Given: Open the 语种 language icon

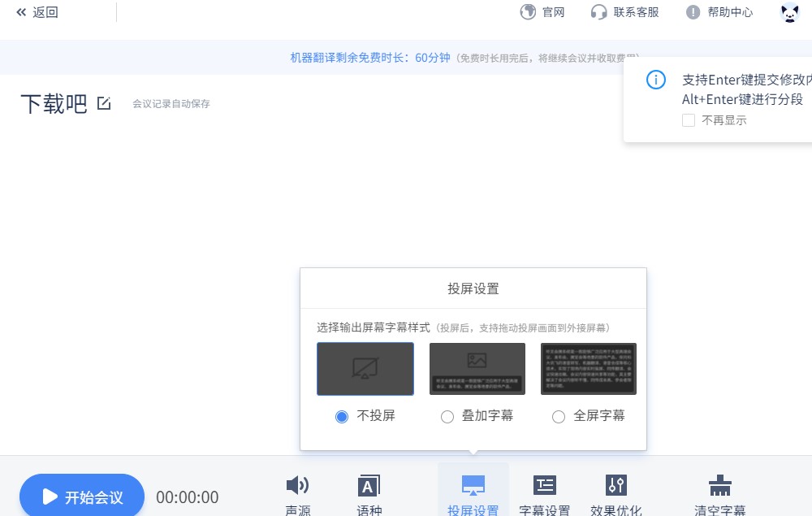Looking at the screenshot, I should click(369, 486).
